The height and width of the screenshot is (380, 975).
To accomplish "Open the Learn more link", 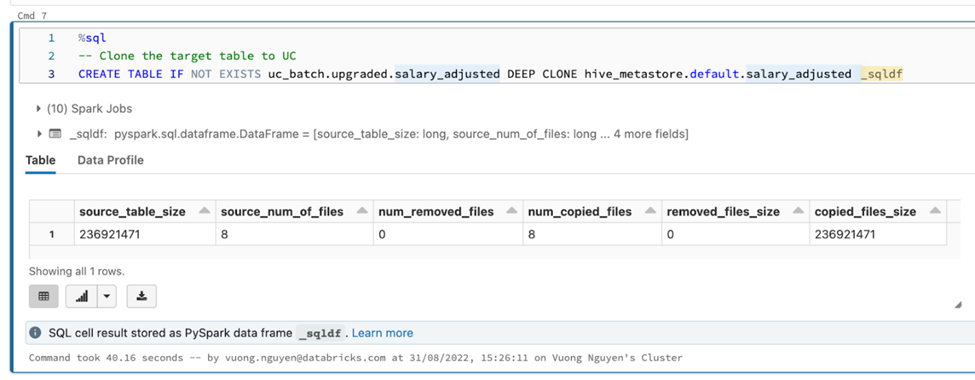I will click(382, 333).
